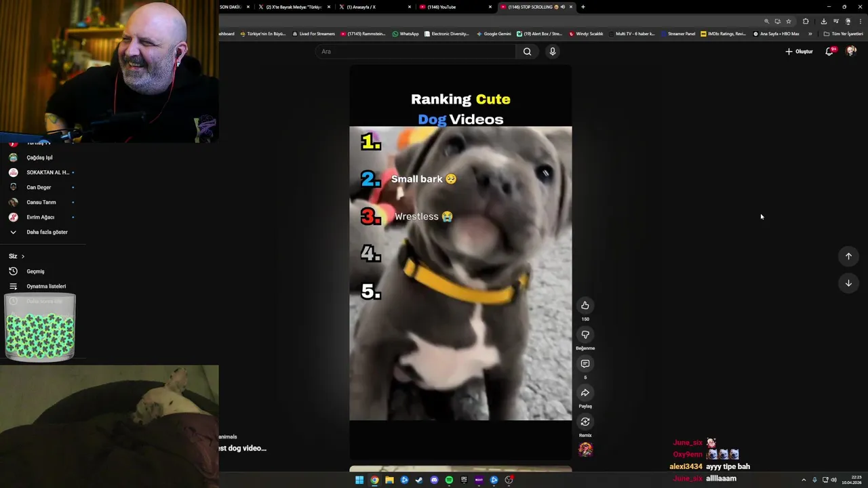
Task: Click the playing dog Short video
Action: tap(460, 262)
